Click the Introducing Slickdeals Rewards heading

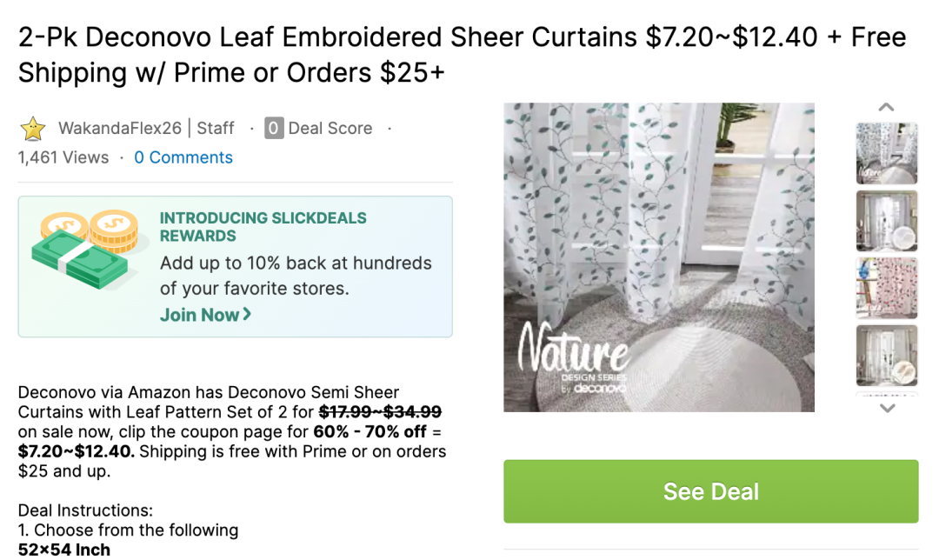pos(263,227)
